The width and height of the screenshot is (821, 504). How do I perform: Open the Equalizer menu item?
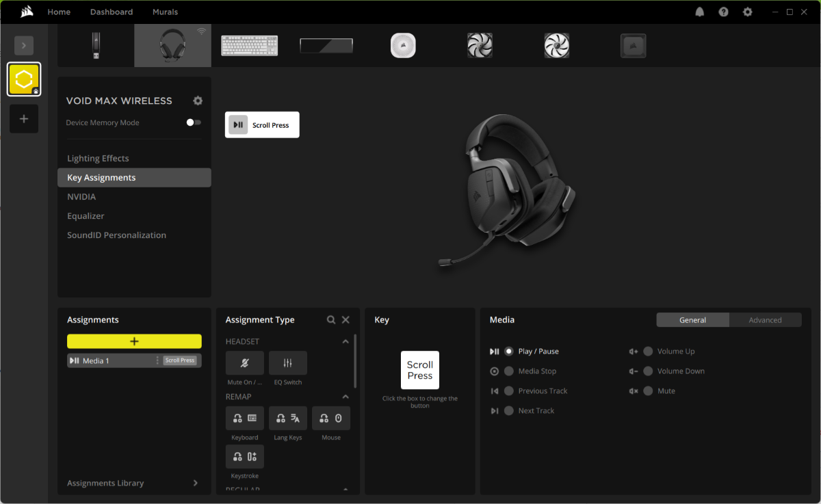86,216
